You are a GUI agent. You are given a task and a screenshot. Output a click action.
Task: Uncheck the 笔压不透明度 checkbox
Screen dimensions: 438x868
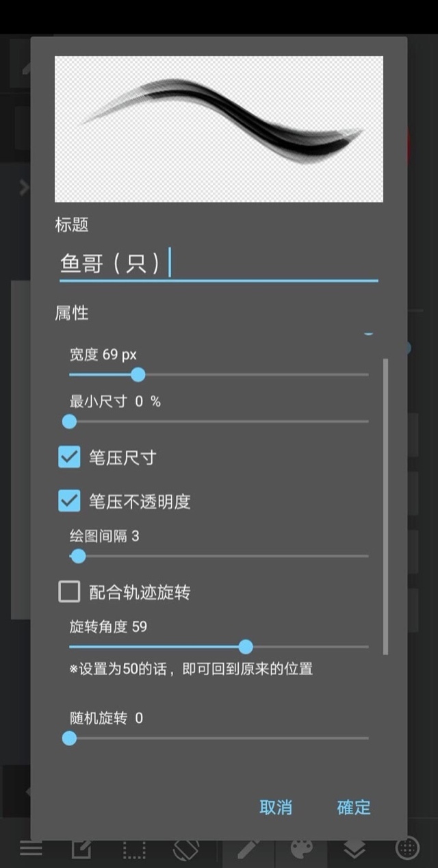pos(69,501)
